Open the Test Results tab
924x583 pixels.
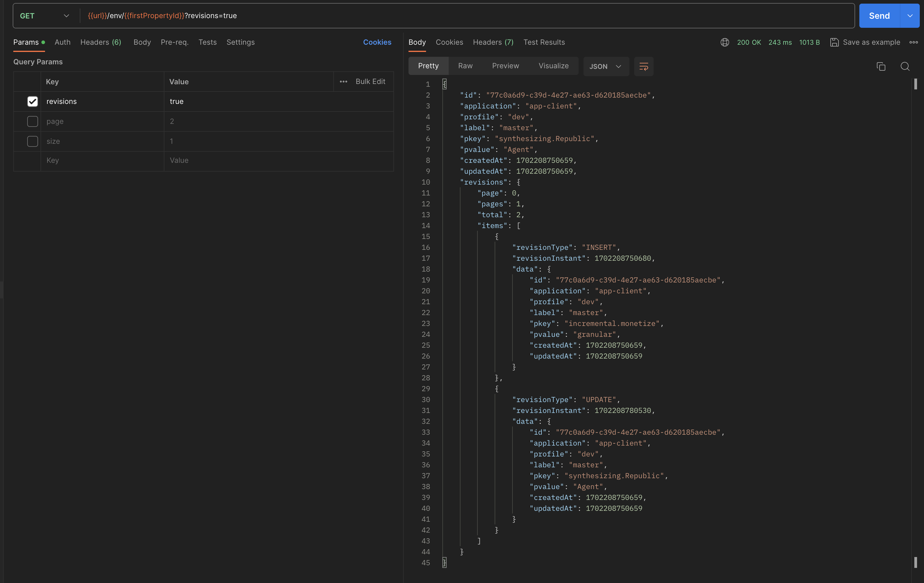(544, 42)
